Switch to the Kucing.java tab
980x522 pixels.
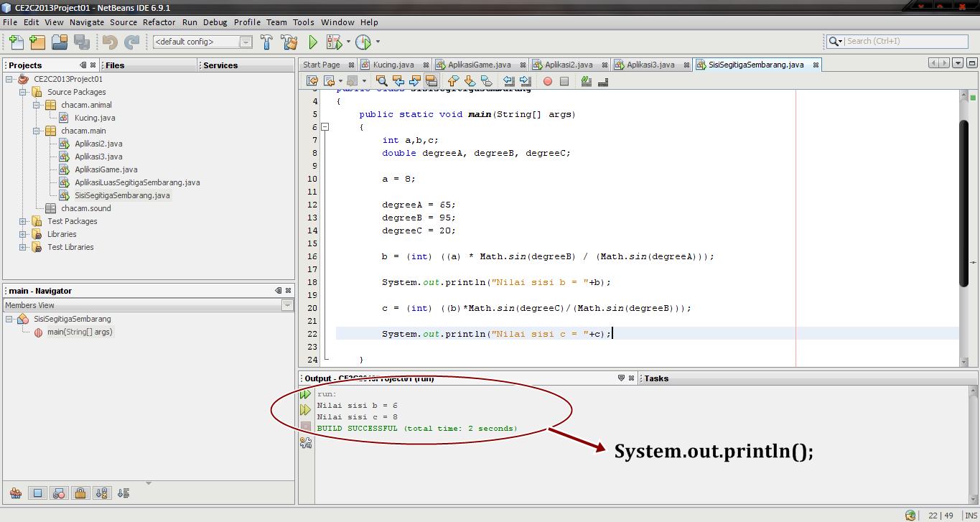click(x=393, y=65)
